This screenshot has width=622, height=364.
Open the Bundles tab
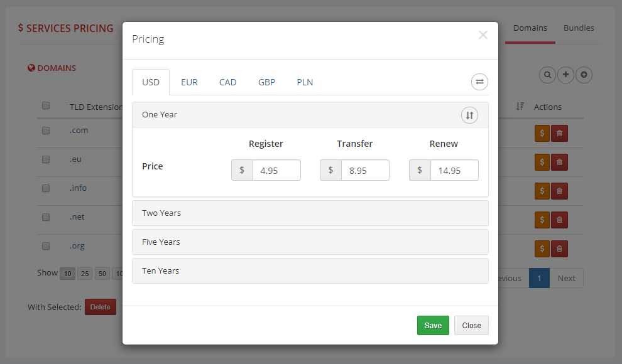(579, 28)
